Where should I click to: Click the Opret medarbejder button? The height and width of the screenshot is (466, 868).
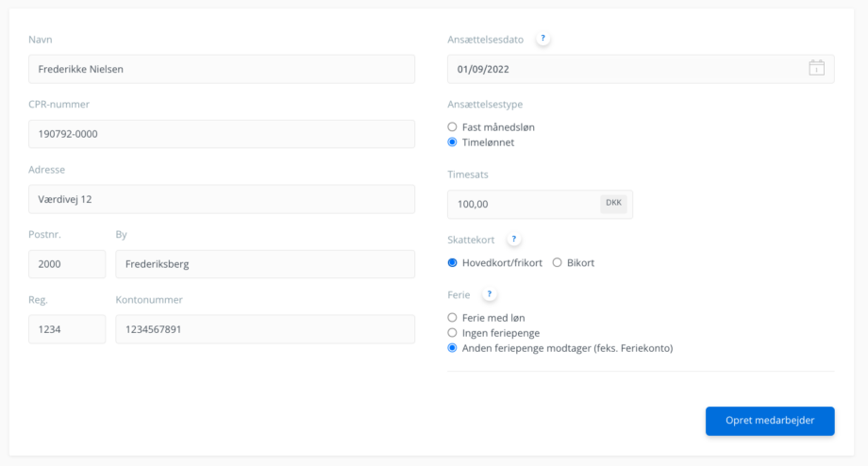point(770,421)
